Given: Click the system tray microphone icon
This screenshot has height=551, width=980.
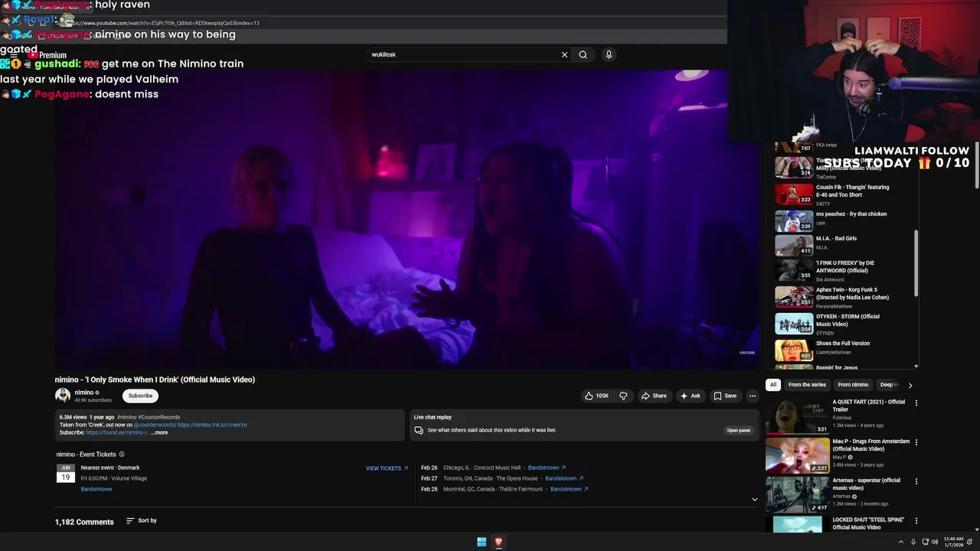Looking at the screenshot, I should (x=913, y=542).
